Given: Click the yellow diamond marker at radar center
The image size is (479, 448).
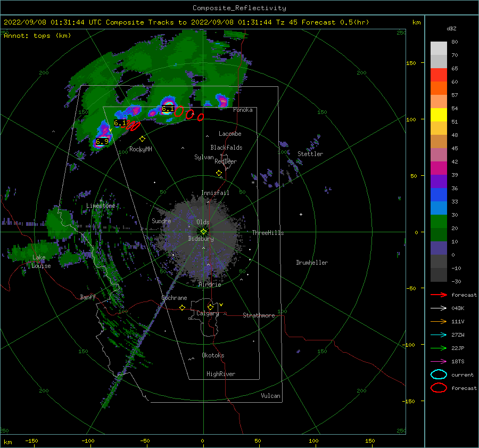Looking at the screenshot, I should [203, 232].
